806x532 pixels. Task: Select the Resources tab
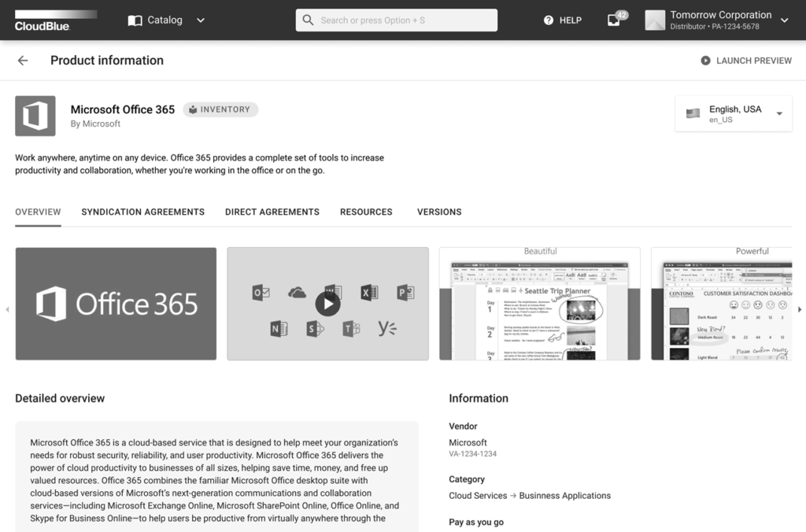pyautogui.click(x=366, y=212)
